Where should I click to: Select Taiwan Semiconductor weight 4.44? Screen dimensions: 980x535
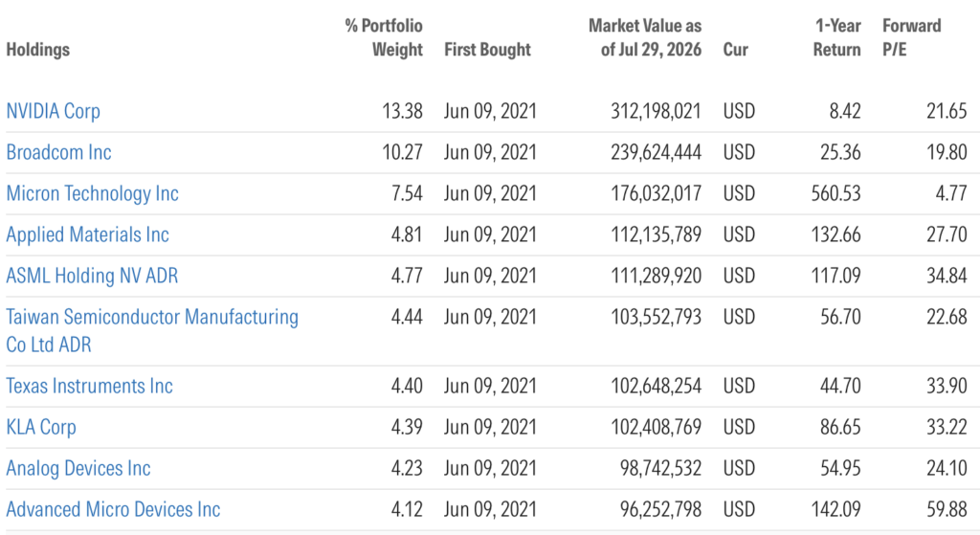pos(407,318)
